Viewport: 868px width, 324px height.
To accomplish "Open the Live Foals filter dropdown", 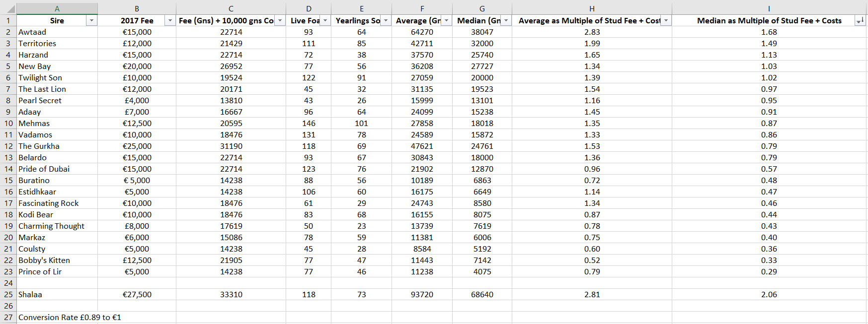I will 325,20.
